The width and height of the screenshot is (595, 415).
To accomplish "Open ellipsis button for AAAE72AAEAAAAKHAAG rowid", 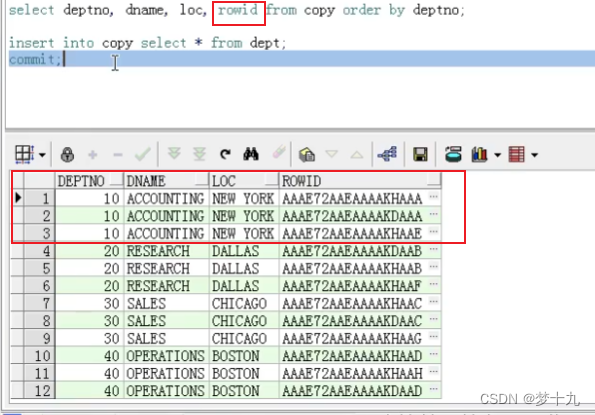I will (x=434, y=336).
